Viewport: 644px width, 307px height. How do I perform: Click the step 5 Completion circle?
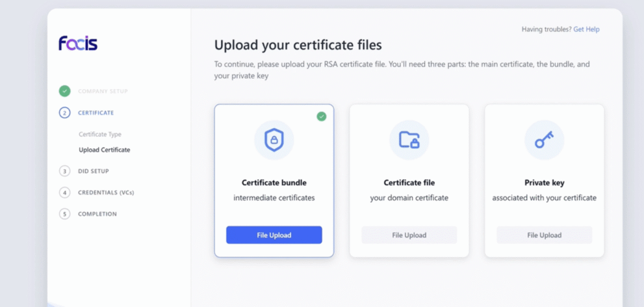coord(64,214)
